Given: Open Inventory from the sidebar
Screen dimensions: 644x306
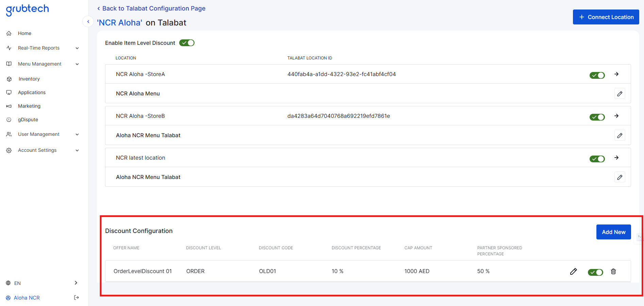Looking at the screenshot, I should pos(29,79).
